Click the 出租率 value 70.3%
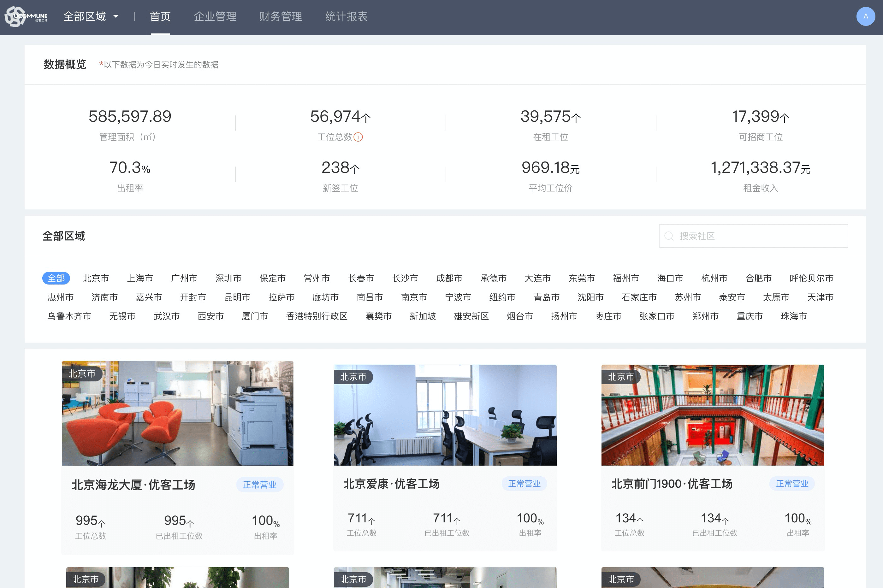 (x=130, y=168)
